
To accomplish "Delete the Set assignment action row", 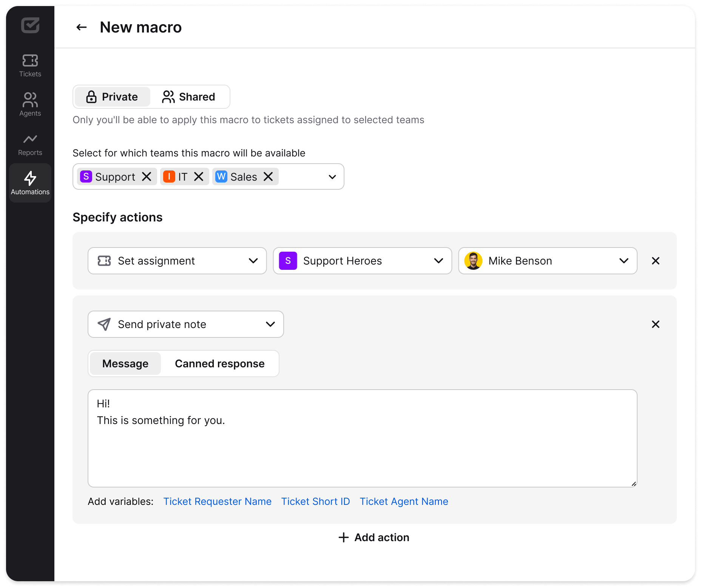I will tap(656, 261).
